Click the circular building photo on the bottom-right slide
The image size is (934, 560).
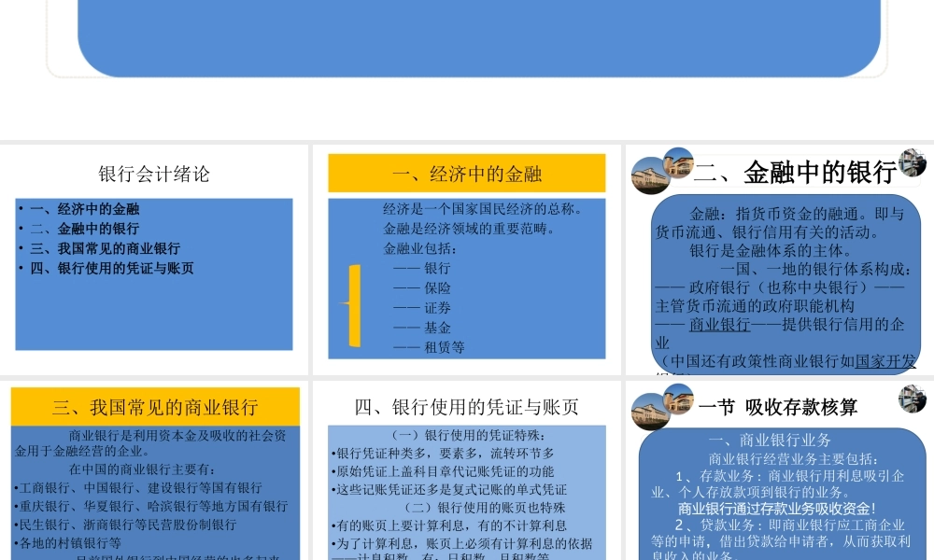pyautogui.click(x=648, y=409)
